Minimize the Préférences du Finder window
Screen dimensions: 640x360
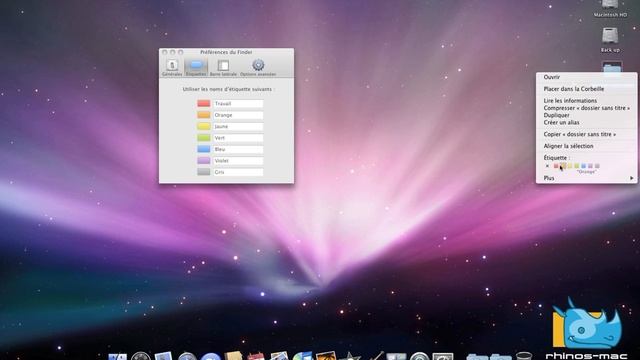(x=173, y=52)
